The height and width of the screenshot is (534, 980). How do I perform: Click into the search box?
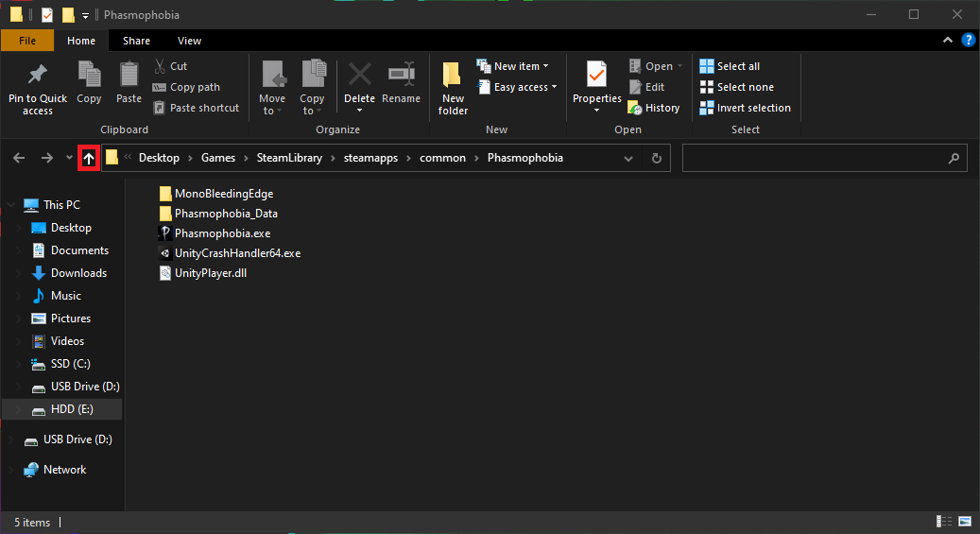(825, 158)
